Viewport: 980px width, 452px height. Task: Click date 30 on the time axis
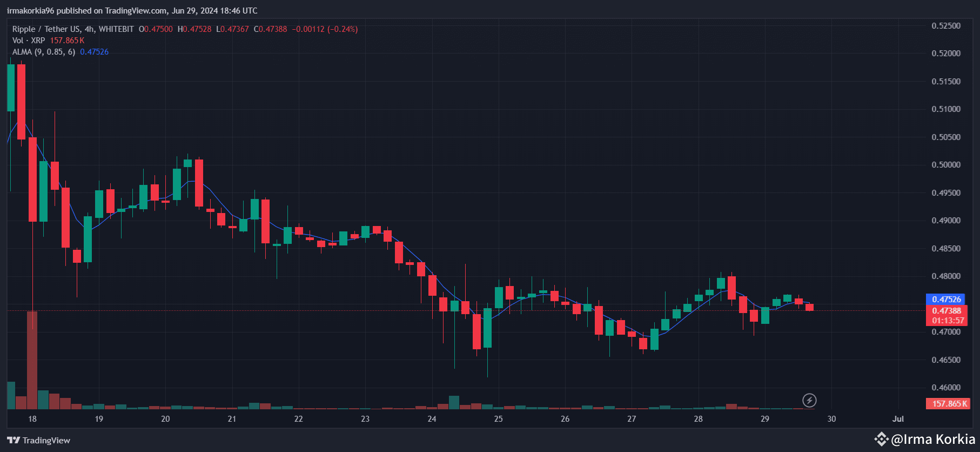(831, 419)
